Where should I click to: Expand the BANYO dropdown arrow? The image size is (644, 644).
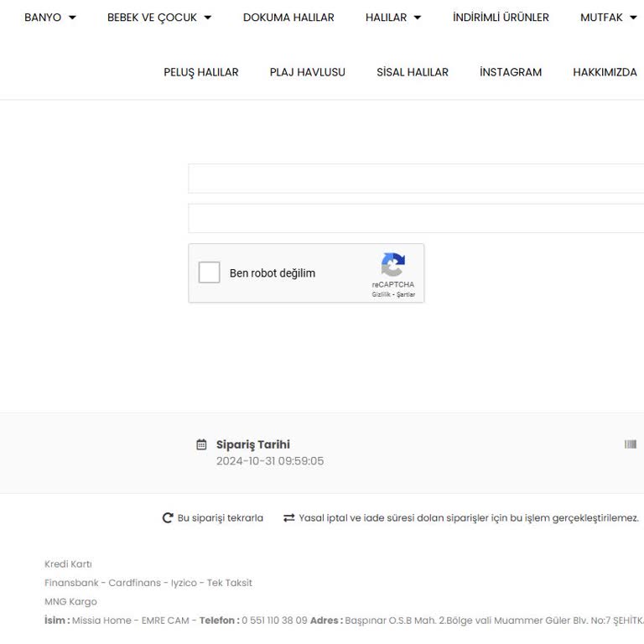(72, 18)
